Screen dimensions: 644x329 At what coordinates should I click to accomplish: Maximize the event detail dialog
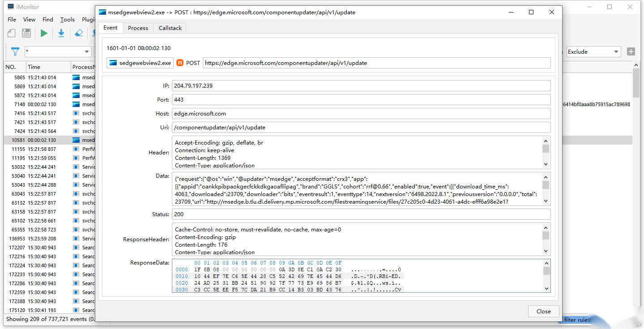[x=531, y=13]
